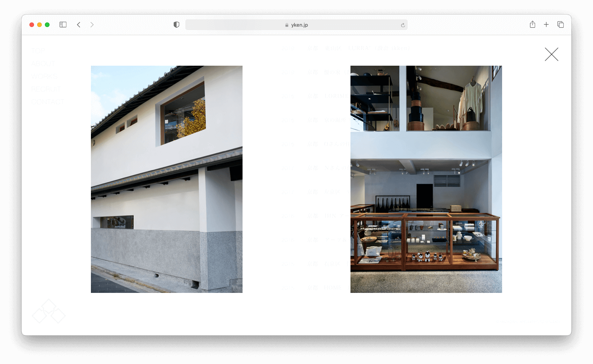Click the diamond-shaped site logo
Image resolution: width=593 pixels, height=364 pixels.
click(49, 311)
